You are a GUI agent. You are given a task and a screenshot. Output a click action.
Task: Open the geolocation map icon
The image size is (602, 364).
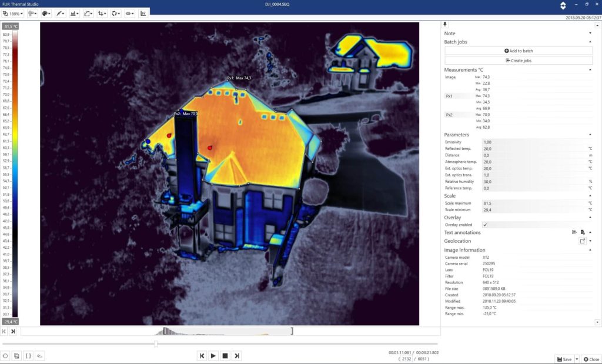click(583, 241)
